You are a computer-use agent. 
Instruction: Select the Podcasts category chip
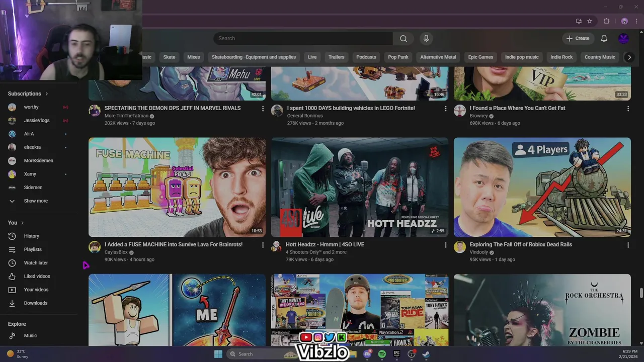[x=366, y=57]
